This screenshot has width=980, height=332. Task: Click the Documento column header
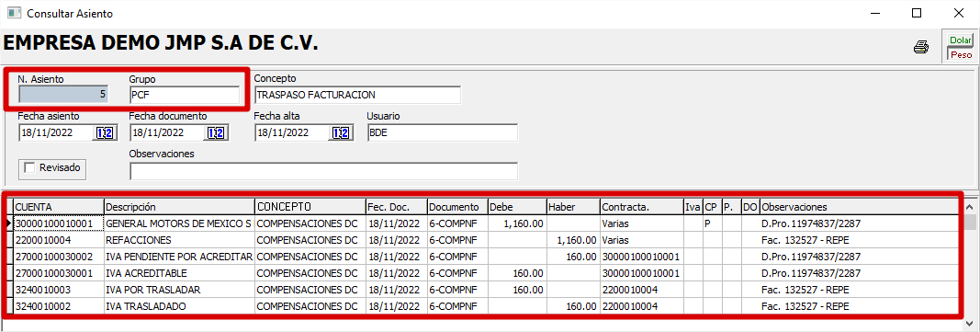click(456, 206)
